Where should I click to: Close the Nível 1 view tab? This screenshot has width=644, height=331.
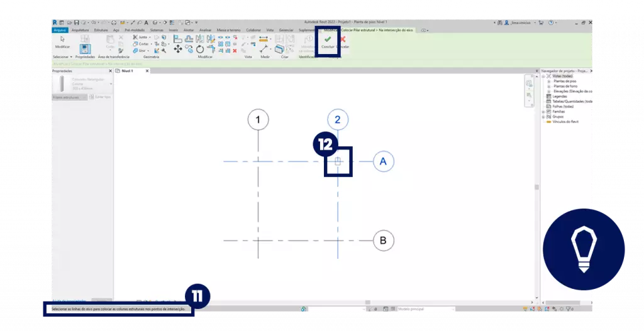click(147, 71)
